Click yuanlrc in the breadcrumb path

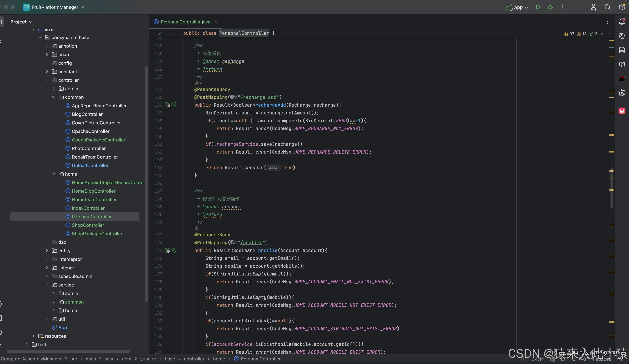pyautogui.click(x=148, y=359)
